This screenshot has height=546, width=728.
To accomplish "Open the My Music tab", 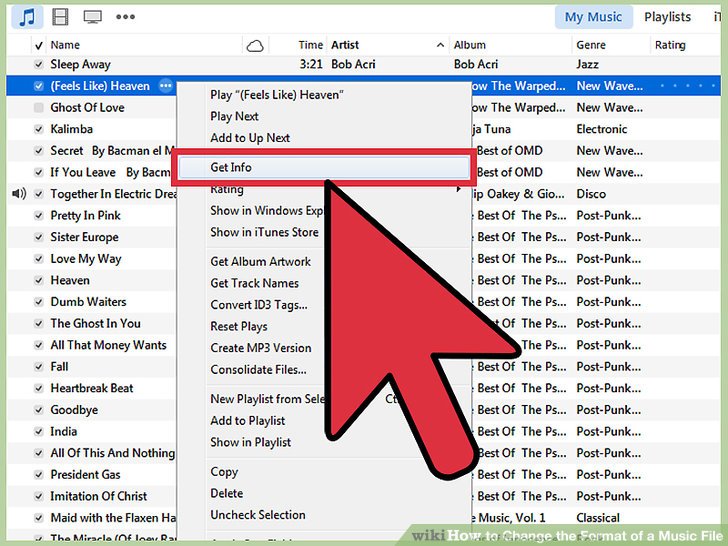I will 593,17.
